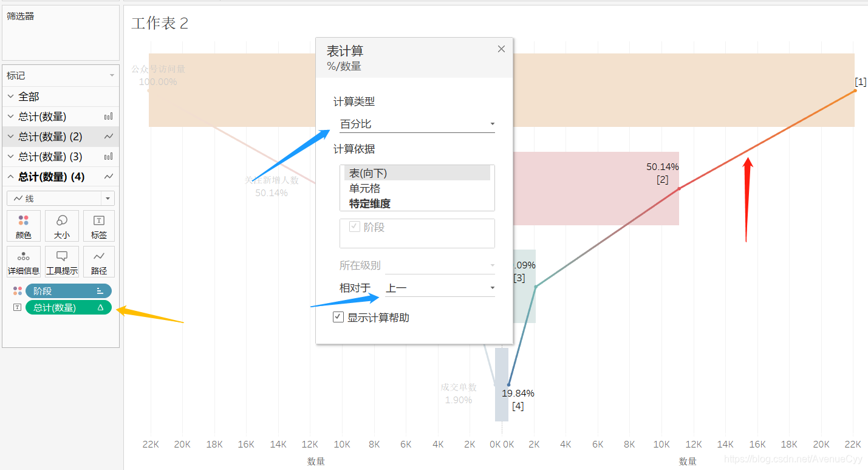Viewport: 868px width, 470px height.
Task: Click the sort icon on the 阶段 pill
Action: (100, 291)
